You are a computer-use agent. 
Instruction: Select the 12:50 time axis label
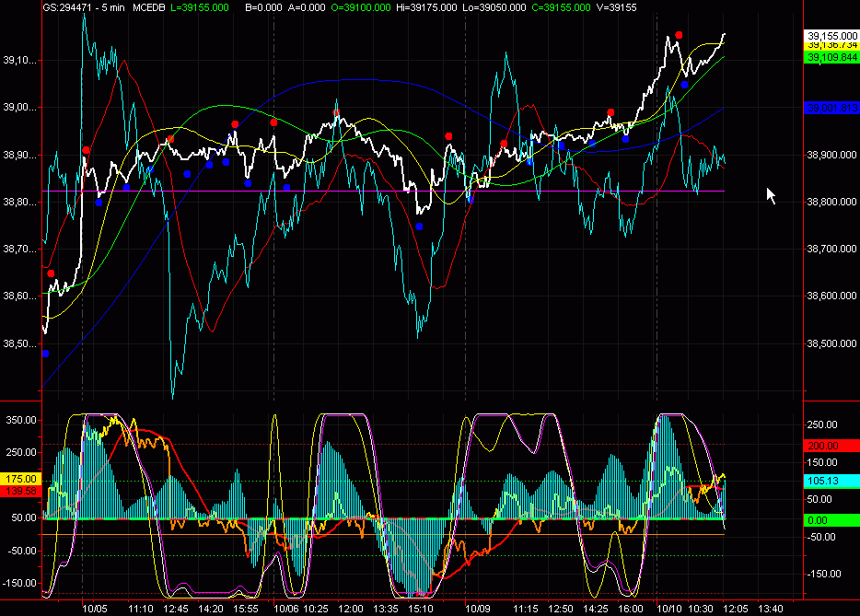tap(561, 609)
